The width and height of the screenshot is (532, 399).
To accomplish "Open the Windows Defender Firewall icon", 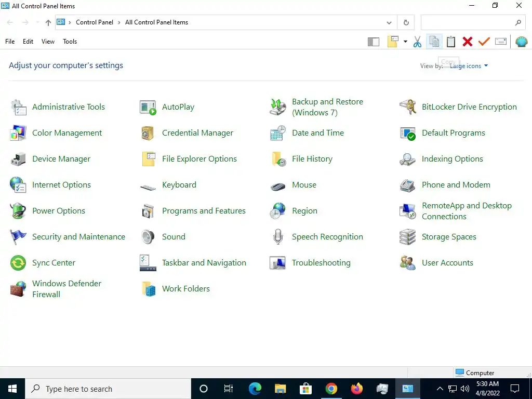I will coord(18,289).
